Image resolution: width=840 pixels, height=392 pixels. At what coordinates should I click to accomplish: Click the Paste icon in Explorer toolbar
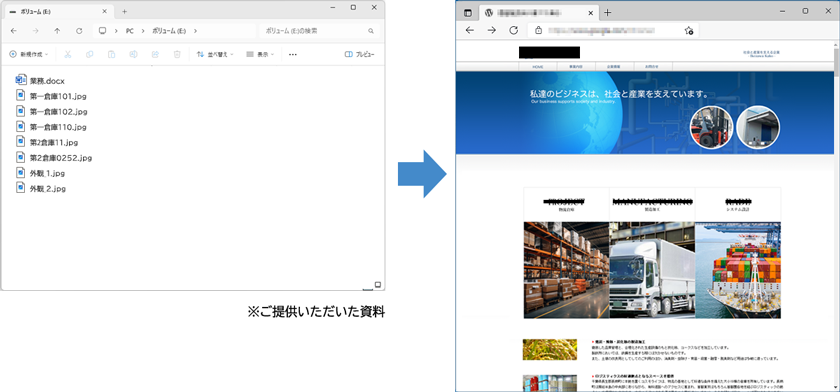tap(111, 54)
